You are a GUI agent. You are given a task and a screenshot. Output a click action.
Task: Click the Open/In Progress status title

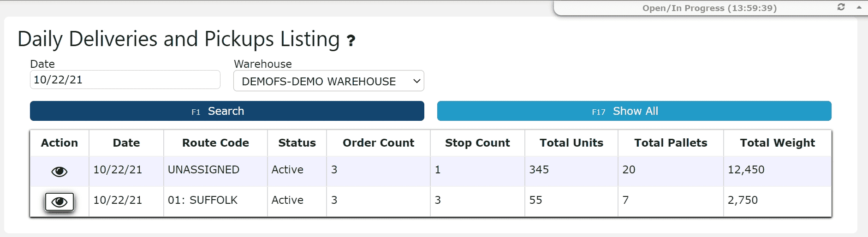709,8
